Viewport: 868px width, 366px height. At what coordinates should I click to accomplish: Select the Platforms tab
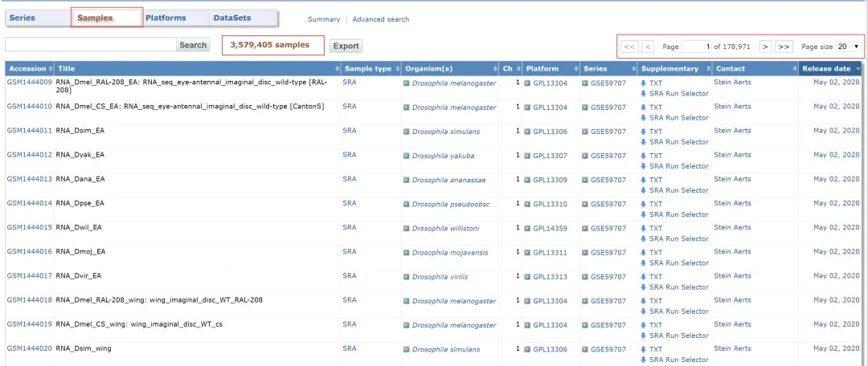click(x=166, y=18)
